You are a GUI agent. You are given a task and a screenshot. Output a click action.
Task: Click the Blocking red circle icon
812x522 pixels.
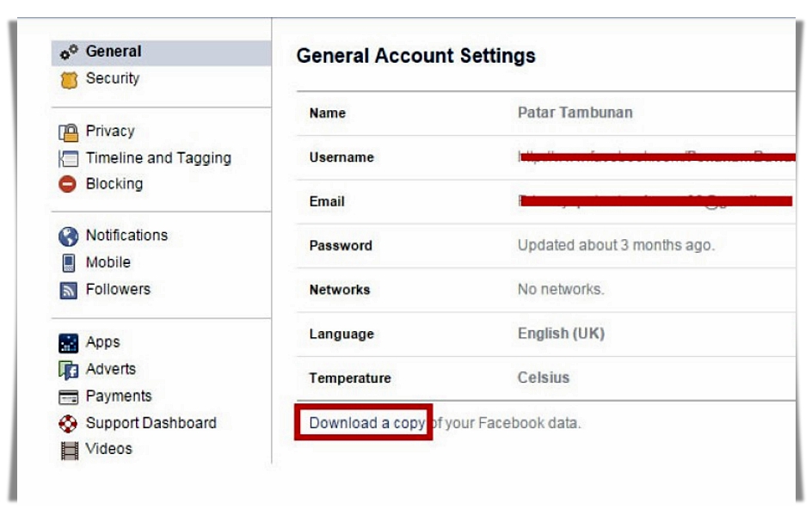tap(69, 184)
